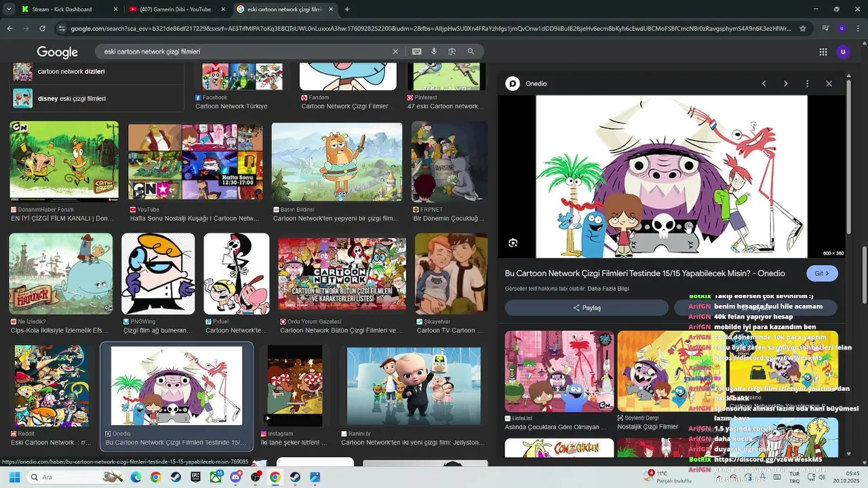This screenshot has height=488, width=868.
Task: Show previous image in preview panel
Action: pos(764,83)
